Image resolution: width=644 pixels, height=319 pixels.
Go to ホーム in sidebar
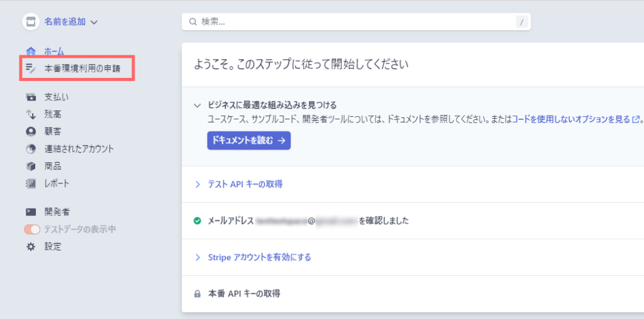tap(54, 51)
